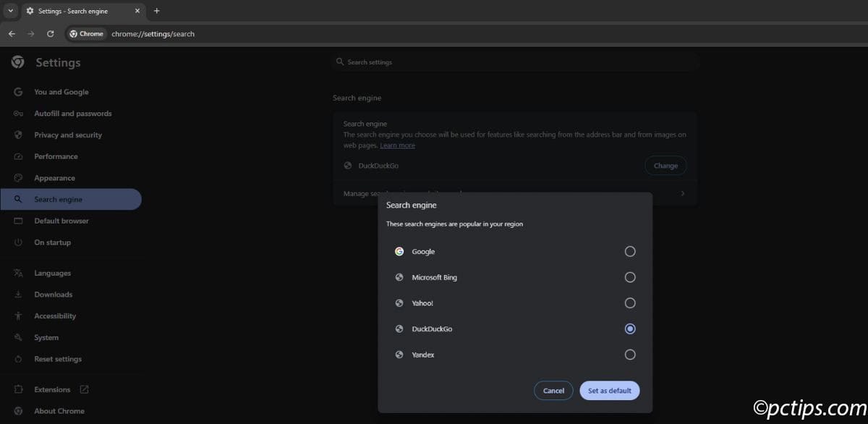The image size is (868, 424).
Task: Close the Settings tab
Action: pos(137,11)
